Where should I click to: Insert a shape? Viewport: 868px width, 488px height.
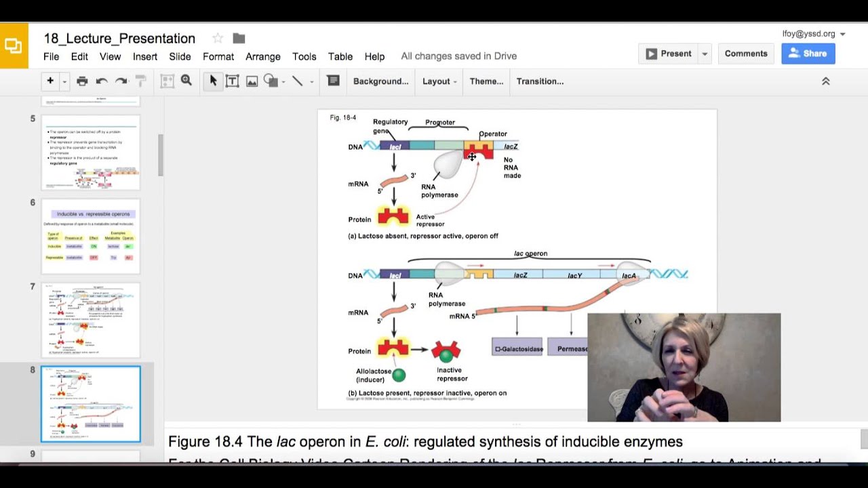[x=271, y=81]
